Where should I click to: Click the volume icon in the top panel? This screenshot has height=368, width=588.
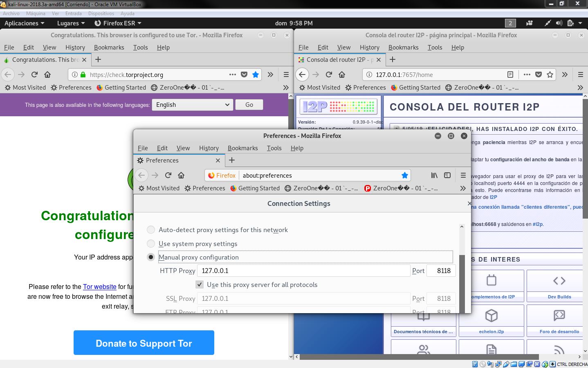point(559,23)
